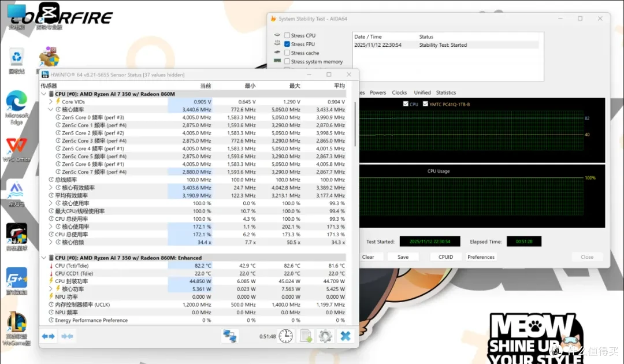Toggle CPU graph legend checkbox

tap(406, 104)
